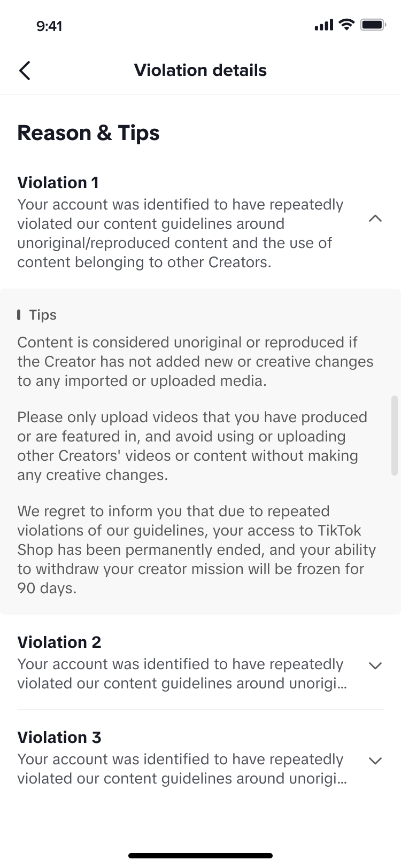Tap the Violation 2 truncated description text
This screenshot has width=401, height=868.
(x=182, y=674)
